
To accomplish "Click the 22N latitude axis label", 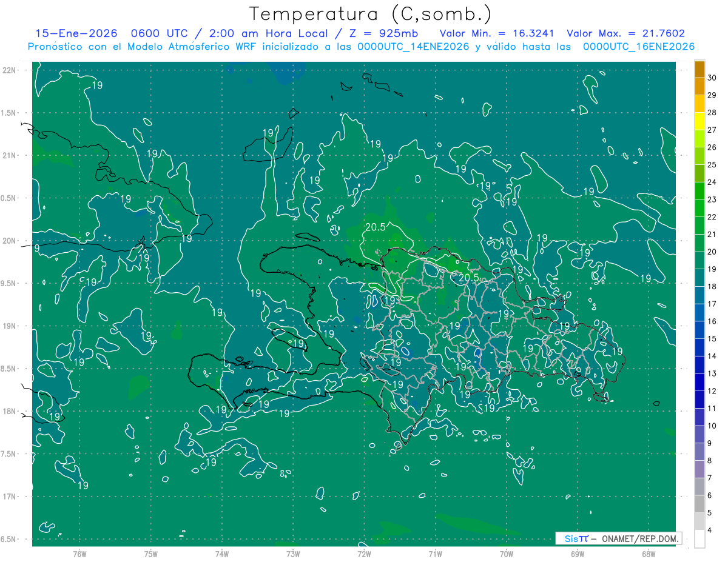I will pos(10,70).
